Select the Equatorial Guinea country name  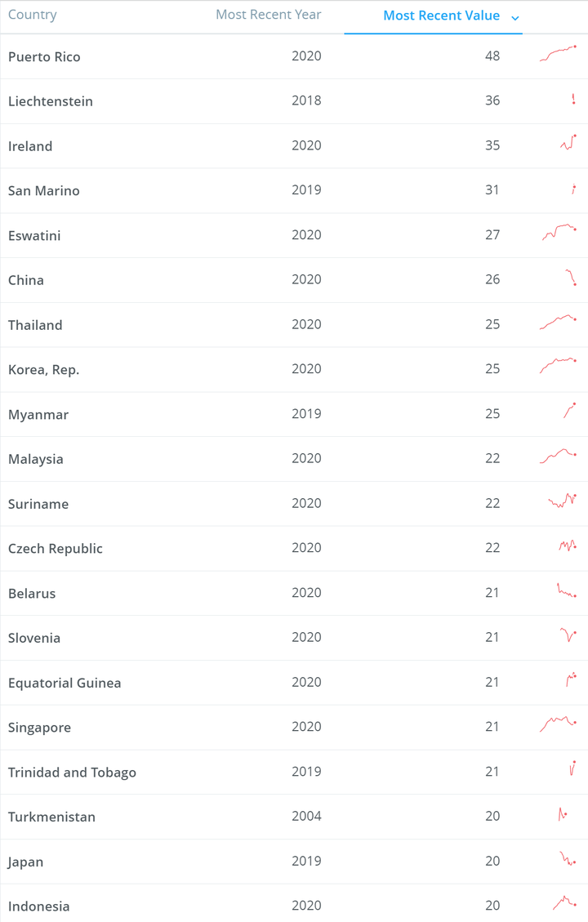pyautogui.click(x=65, y=683)
